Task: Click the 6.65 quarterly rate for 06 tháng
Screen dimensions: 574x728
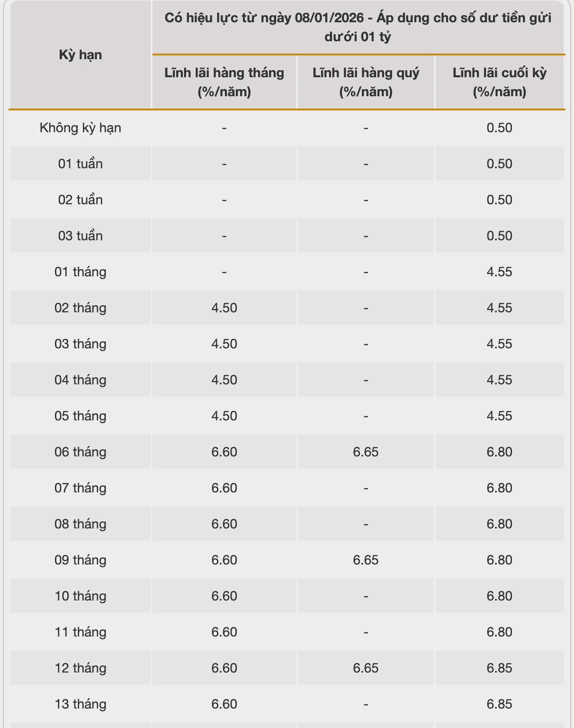Action: coord(366,452)
